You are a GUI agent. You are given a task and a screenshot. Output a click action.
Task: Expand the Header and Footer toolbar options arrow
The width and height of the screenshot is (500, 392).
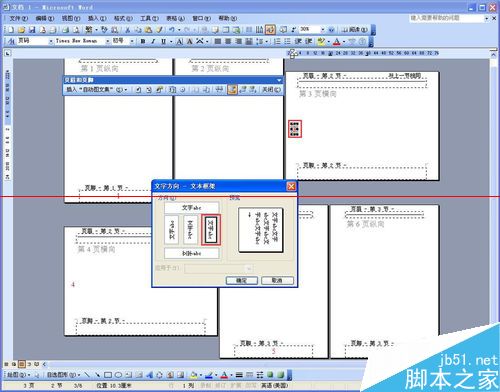pyautogui.click(x=279, y=80)
